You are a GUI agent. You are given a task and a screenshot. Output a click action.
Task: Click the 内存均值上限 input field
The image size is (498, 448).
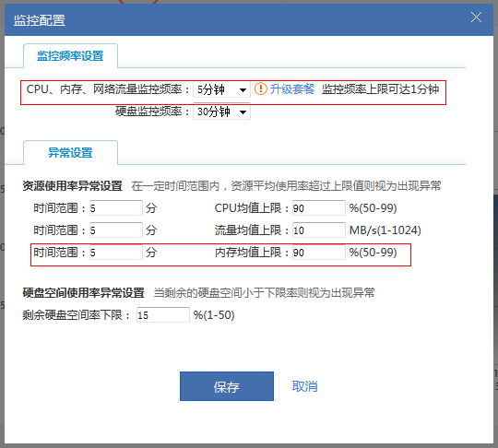[x=319, y=253]
